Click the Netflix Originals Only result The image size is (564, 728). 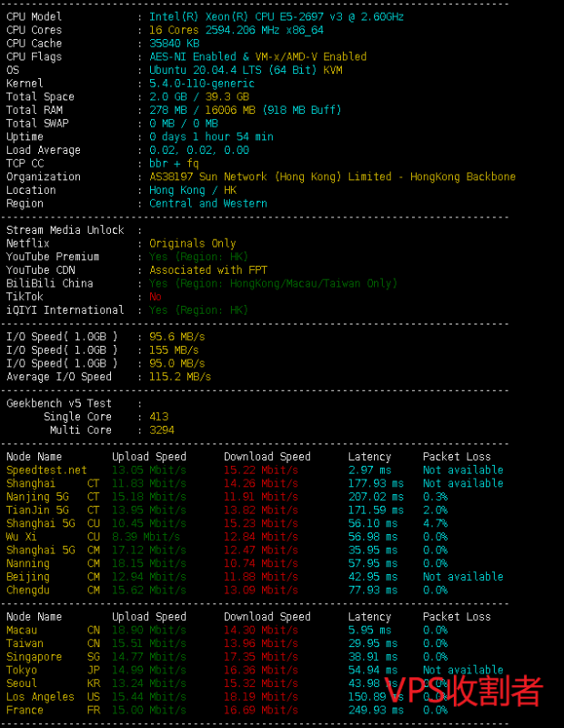coord(192,243)
